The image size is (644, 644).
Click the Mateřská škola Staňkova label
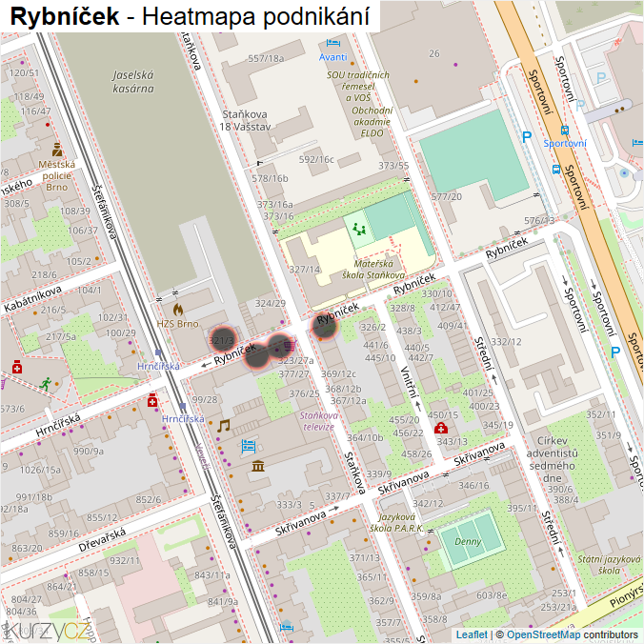click(x=373, y=269)
